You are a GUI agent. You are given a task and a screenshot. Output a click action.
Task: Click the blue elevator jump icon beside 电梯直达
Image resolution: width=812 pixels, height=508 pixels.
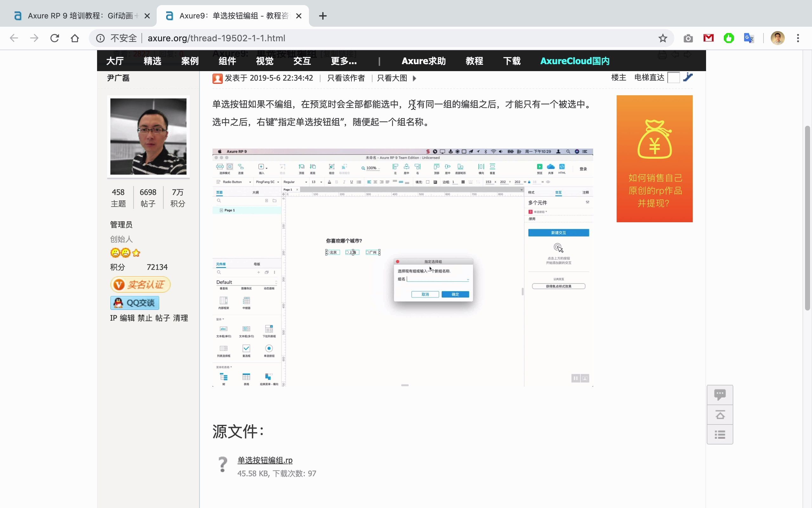pyautogui.click(x=688, y=77)
